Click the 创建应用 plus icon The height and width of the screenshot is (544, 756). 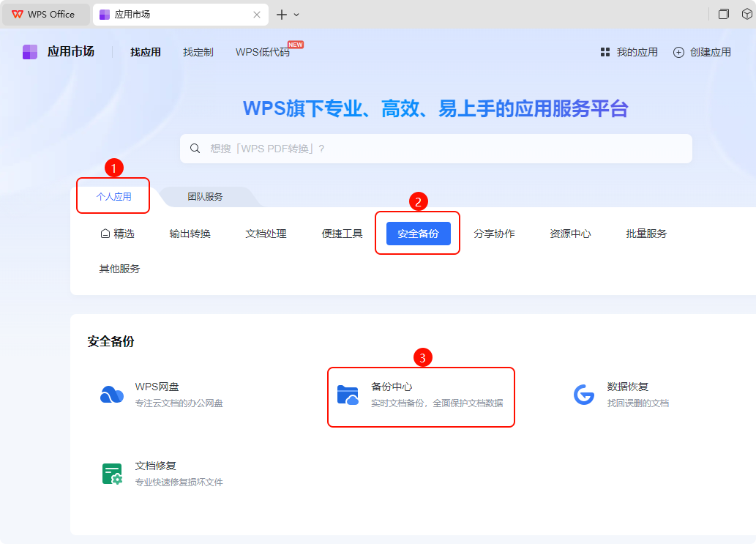678,52
